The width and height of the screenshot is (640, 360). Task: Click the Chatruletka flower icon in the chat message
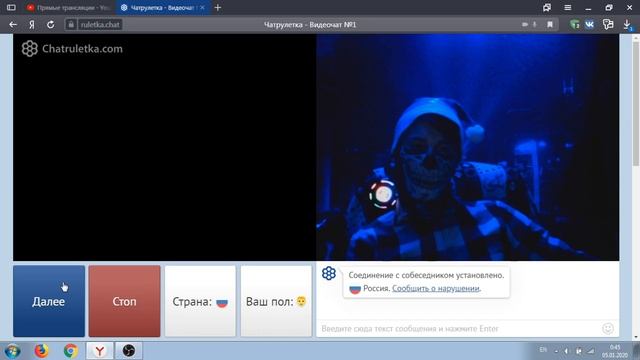329,273
